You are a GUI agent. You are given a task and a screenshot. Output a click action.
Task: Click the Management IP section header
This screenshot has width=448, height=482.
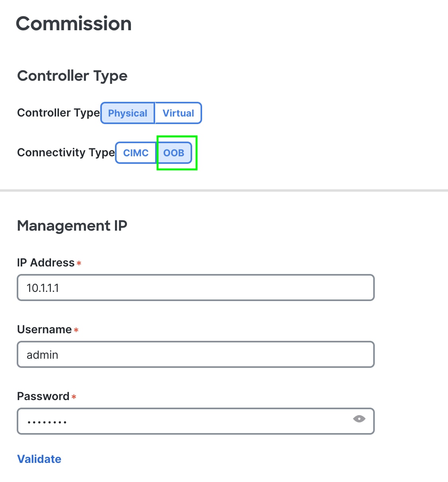(72, 225)
